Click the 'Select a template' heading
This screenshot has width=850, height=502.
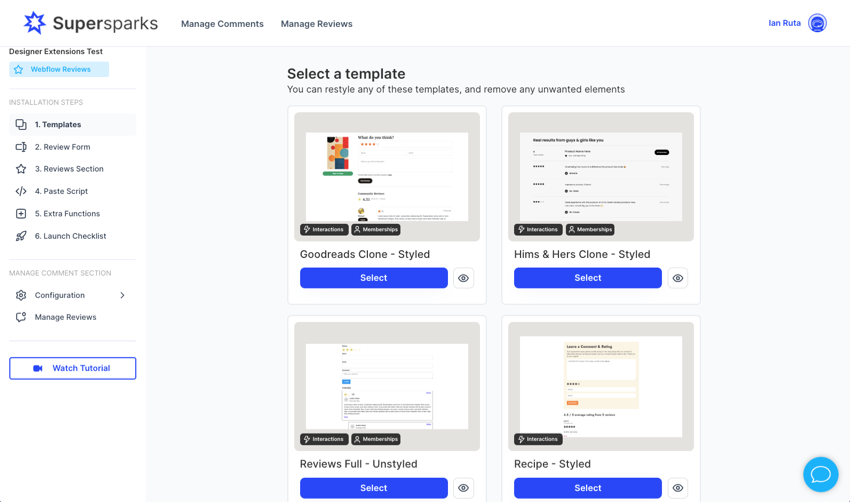[346, 74]
